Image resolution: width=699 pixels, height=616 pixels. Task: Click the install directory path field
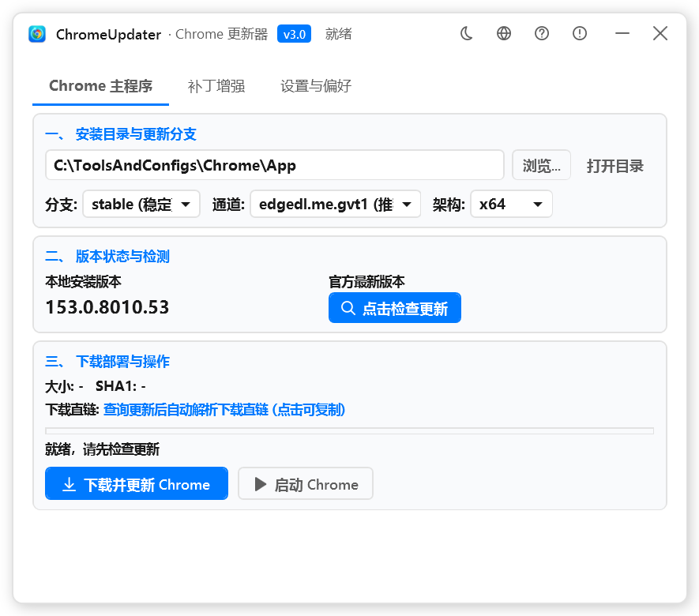[275, 165]
